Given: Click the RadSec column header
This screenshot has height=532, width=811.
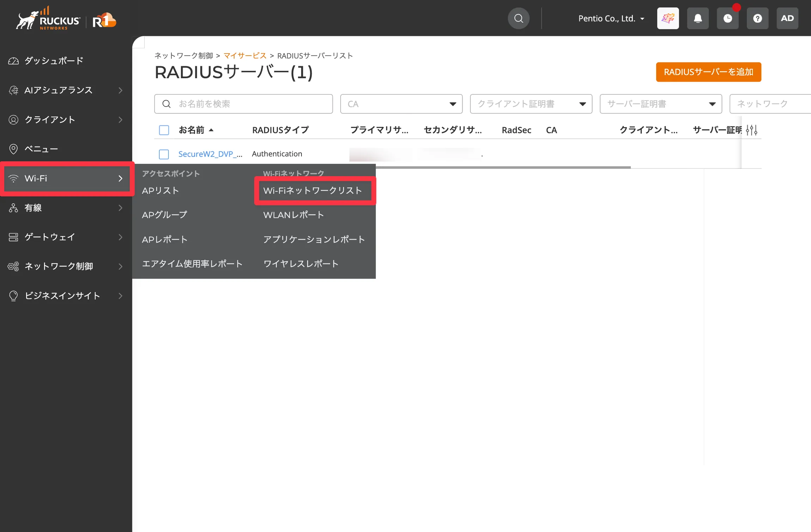Looking at the screenshot, I should pos(516,130).
